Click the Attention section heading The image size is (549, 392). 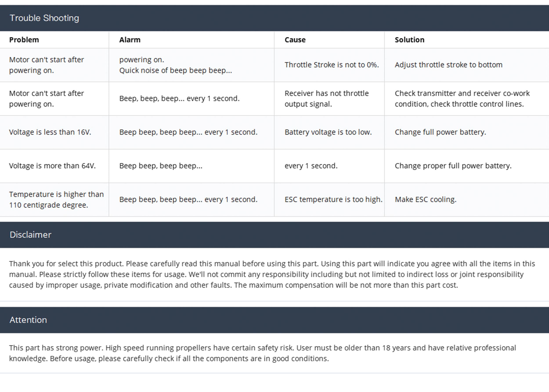tap(28, 320)
